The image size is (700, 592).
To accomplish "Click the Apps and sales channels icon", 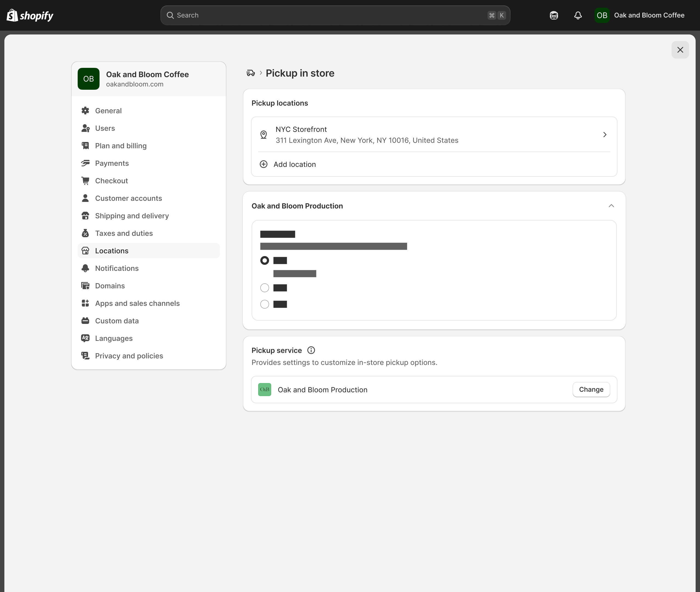I will pos(85,303).
